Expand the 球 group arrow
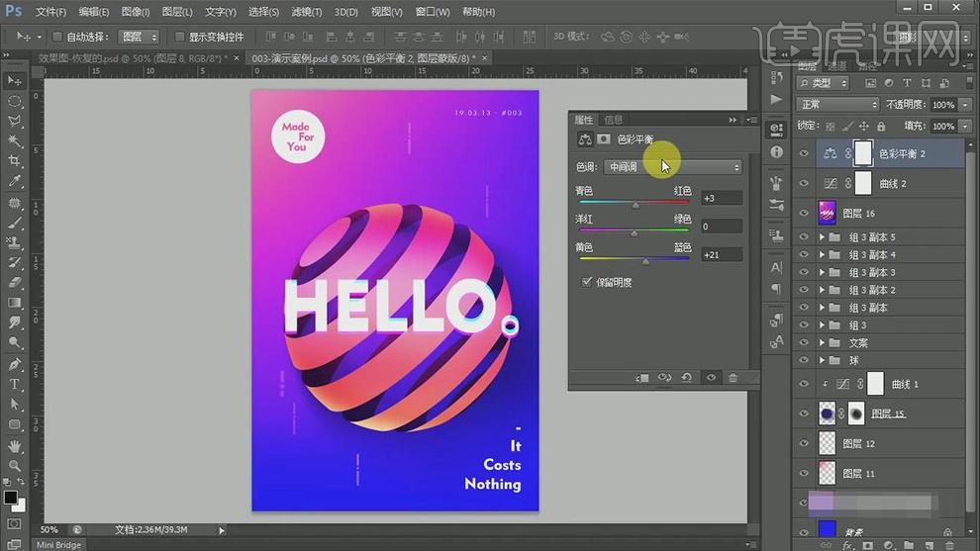 822,360
